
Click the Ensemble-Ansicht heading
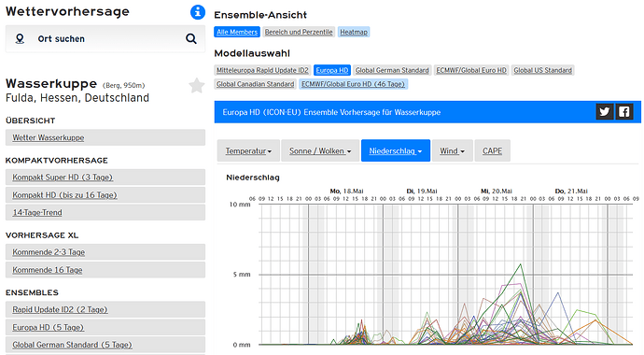[260, 15]
